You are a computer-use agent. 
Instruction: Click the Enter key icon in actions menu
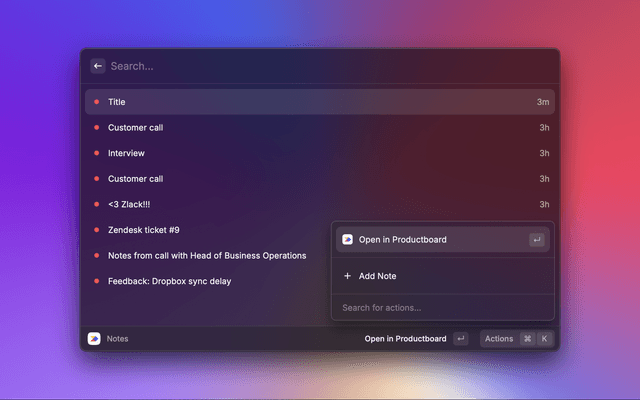coord(537,240)
